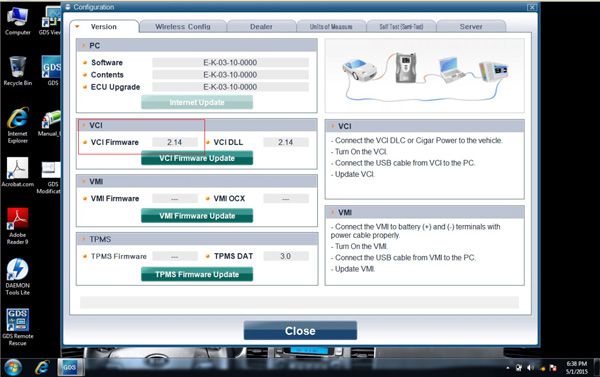Click the TPMS Firmware value field
The image size is (600, 377).
tap(174, 256)
